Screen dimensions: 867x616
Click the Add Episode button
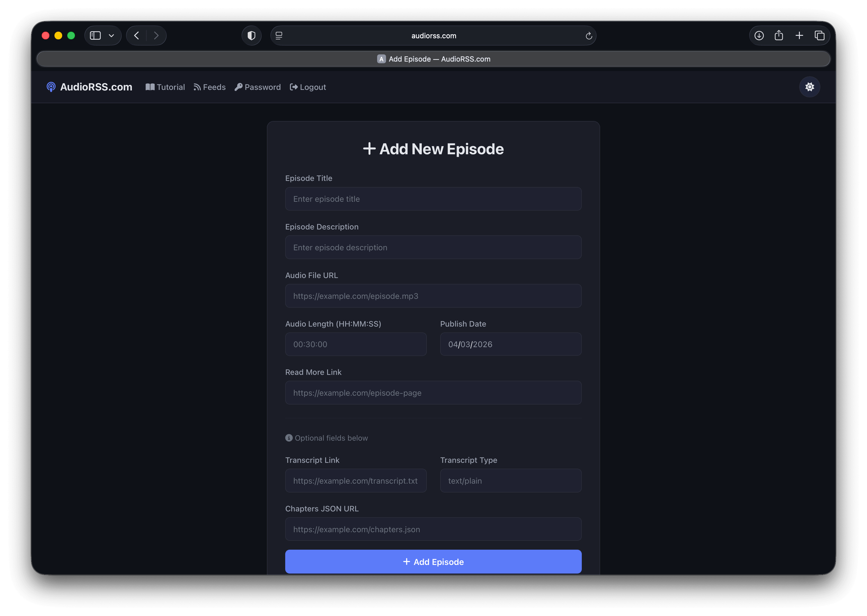click(x=433, y=561)
